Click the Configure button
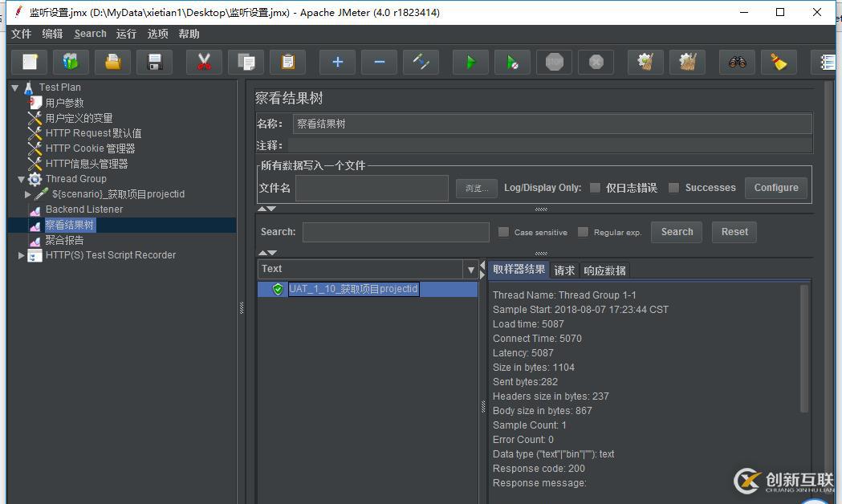This screenshot has height=504, width=842. (x=775, y=187)
